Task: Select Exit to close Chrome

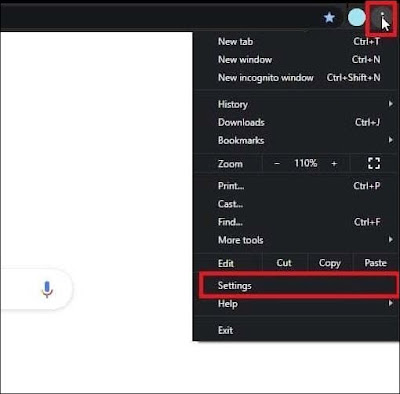Action: pos(296,330)
